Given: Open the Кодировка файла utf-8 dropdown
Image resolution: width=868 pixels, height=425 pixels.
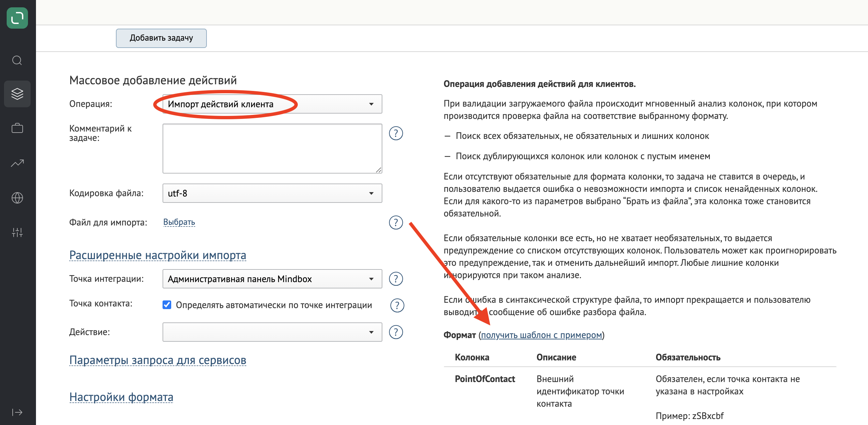Looking at the screenshot, I should 272,193.
